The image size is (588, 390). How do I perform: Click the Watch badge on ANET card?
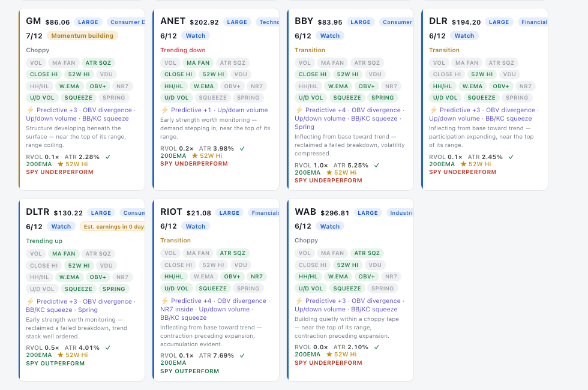tap(196, 35)
